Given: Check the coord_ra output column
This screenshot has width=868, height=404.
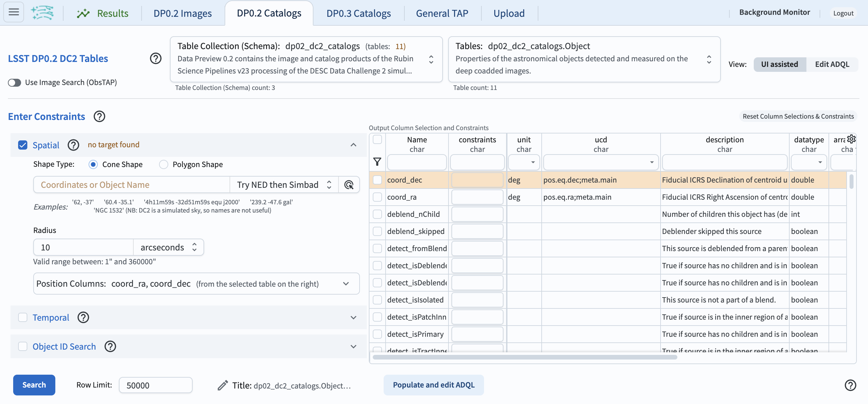Looking at the screenshot, I should pyautogui.click(x=377, y=197).
